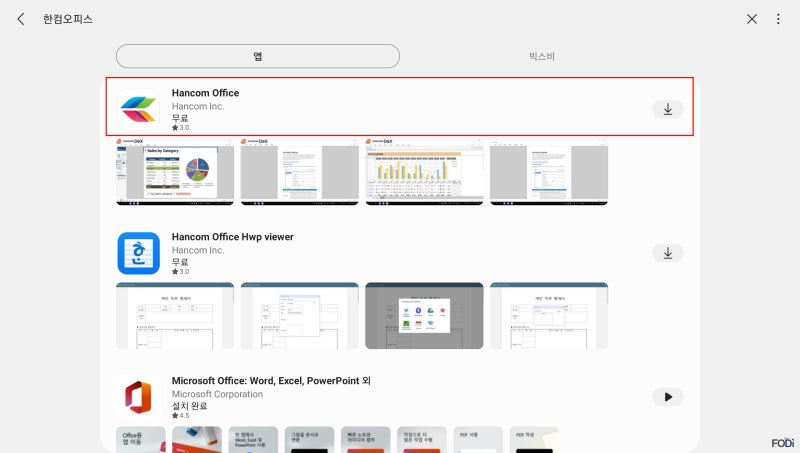
Task: View Hwp viewer share sheet screenshot
Action: coord(424,316)
